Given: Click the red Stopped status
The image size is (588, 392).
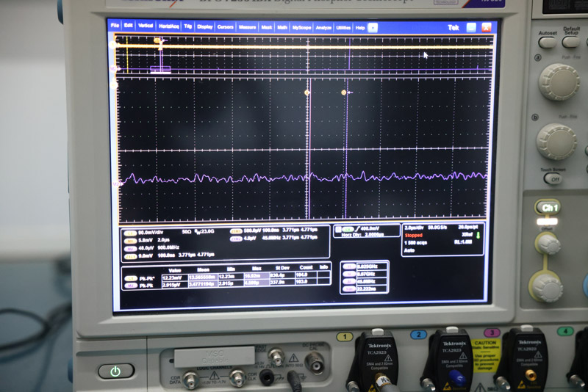Looking at the screenshot, I should pyautogui.click(x=414, y=235).
